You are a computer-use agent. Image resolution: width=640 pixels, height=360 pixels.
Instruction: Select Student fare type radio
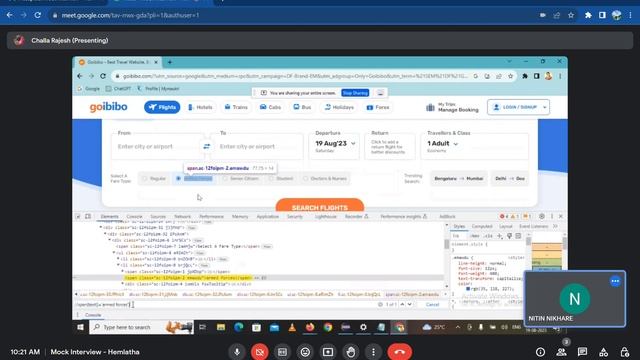pyautogui.click(x=271, y=178)
